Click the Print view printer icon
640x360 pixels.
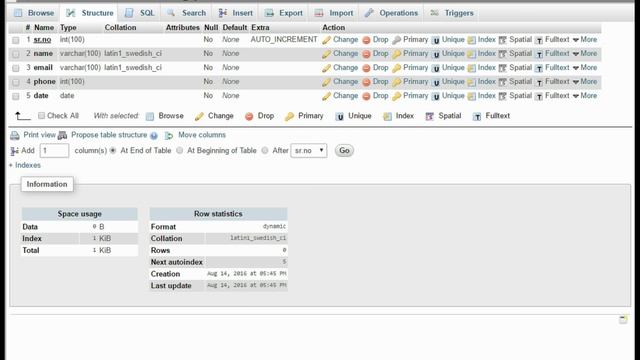pyautogui.click(x=15, y=136)
